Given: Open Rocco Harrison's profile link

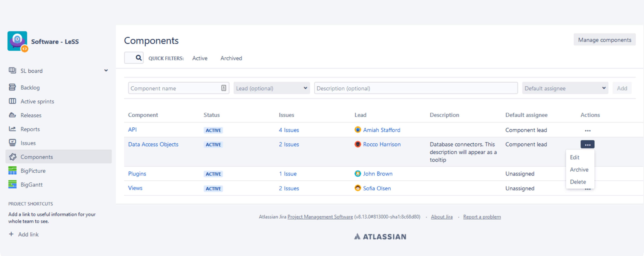Looking at the screenshot, I should click(382, 144).
